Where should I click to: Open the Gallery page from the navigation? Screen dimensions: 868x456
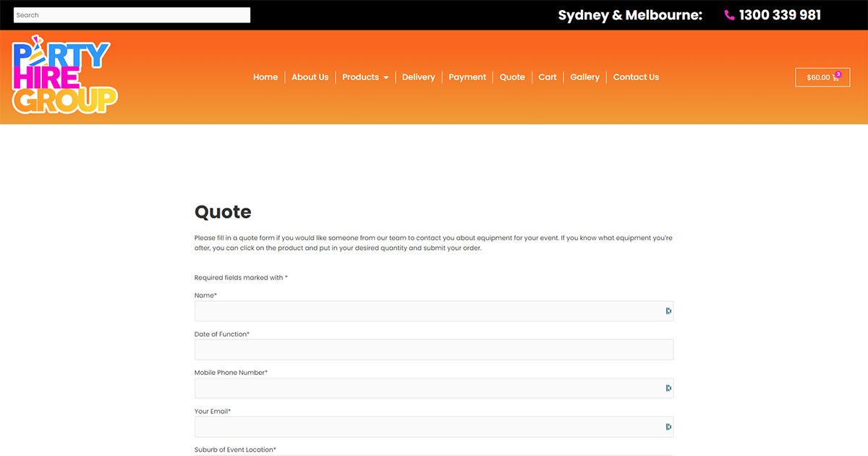(584, 77)
